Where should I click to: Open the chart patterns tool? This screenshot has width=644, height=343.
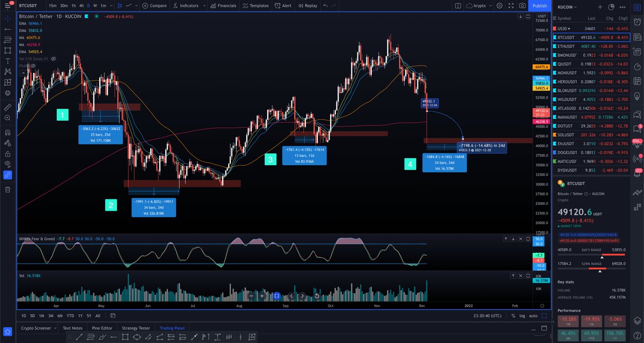(x=8, y=71)
